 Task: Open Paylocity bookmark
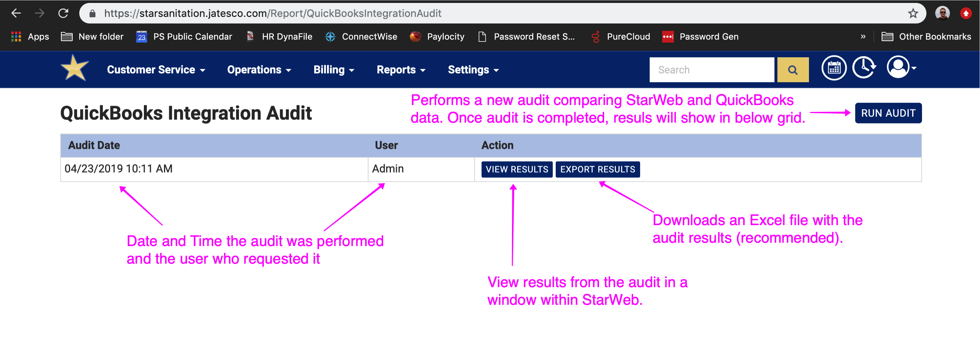(x=437, y=37)
